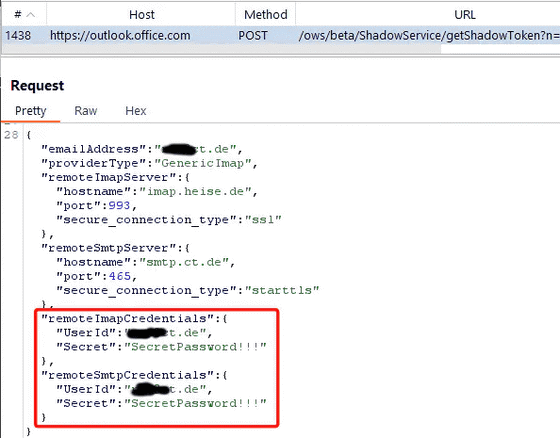560x438 pixels.
Task: Click line number 28 in editor
Action: [11, 135]
